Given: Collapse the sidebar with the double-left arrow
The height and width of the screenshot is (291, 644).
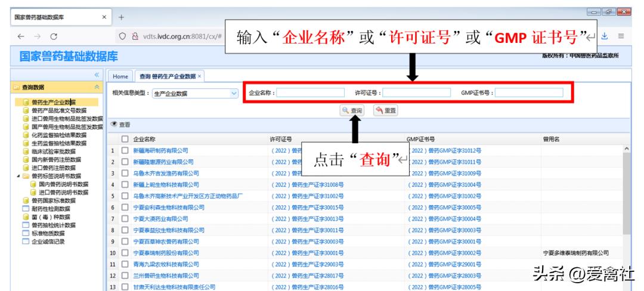Looking at the screenshot, I should 97,75.
